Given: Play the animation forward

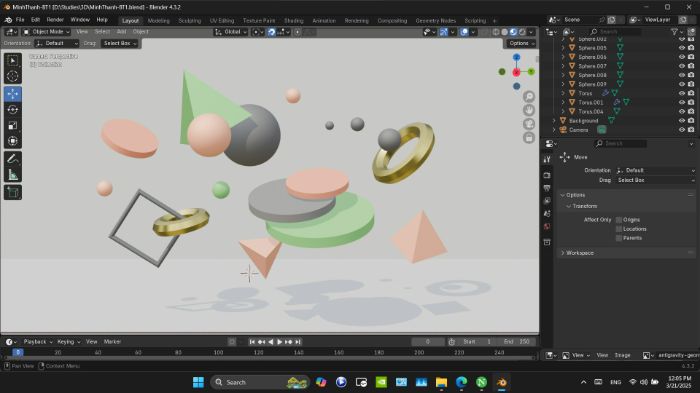Looking at the screenshot, I should point(279,342).
